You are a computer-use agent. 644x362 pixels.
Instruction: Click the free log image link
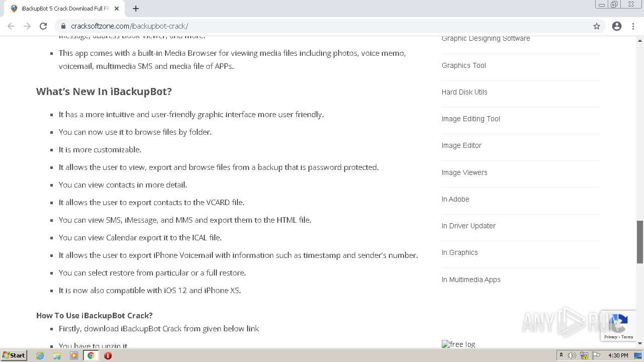coord(458,344)
